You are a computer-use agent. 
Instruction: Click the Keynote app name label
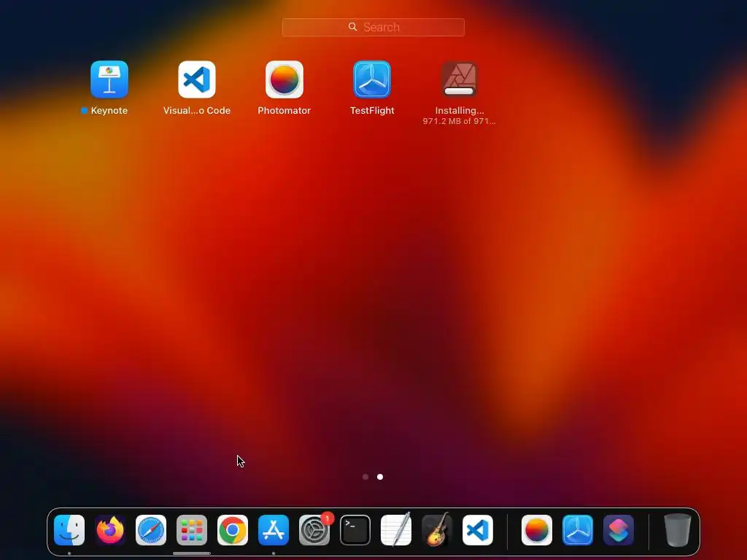pos(109,111)
